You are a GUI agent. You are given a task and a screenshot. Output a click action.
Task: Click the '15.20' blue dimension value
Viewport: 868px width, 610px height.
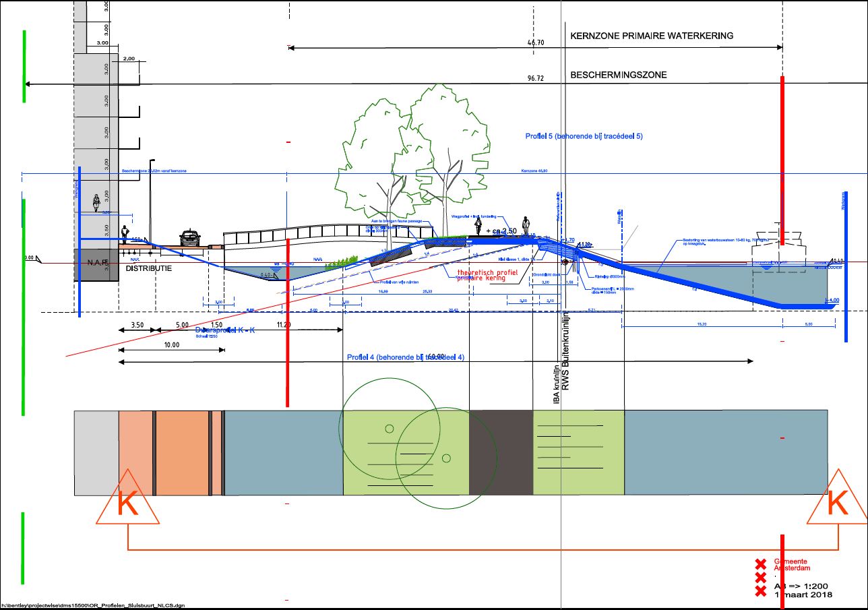coord(702,324)
